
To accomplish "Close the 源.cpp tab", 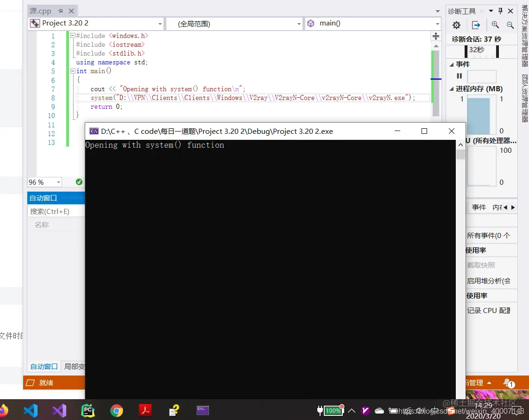I will coord(71,11).
